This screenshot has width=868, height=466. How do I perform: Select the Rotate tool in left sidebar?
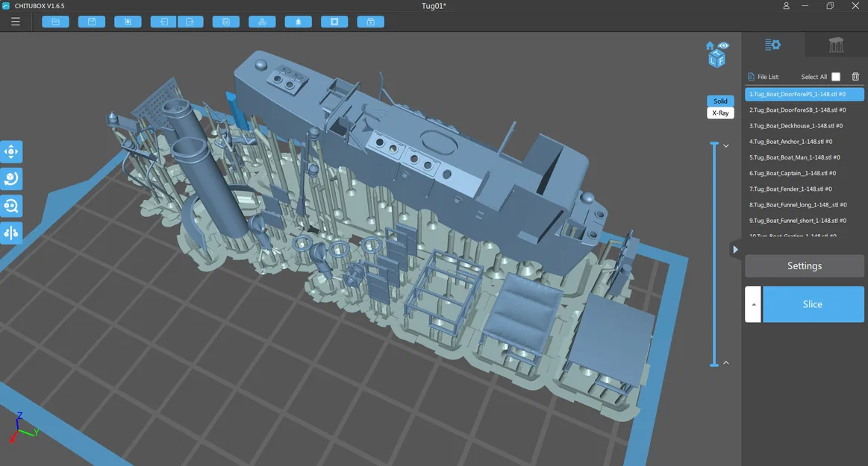coord(11,178)
